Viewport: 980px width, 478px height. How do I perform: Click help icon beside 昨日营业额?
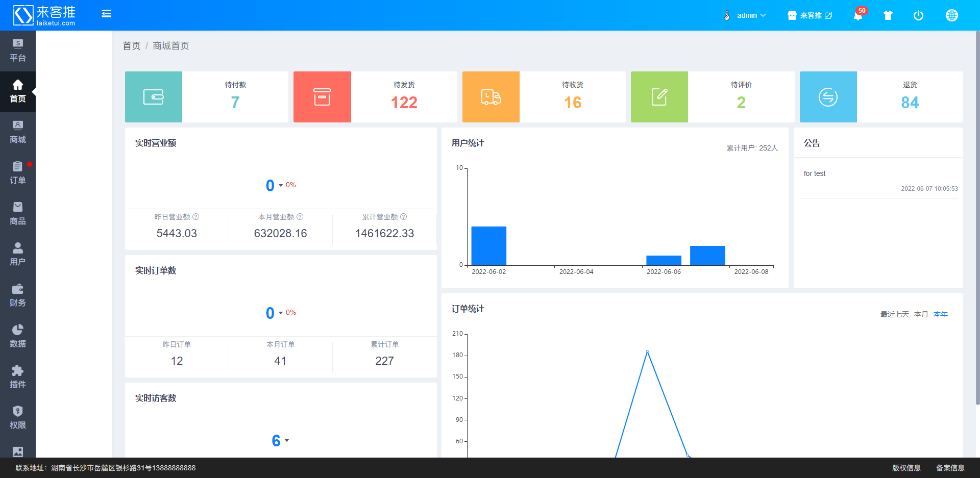(x=196, y=217)
